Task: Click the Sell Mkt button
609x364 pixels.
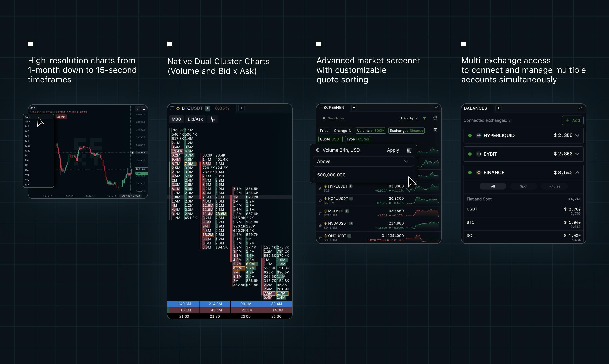Action: tap(61, 117)
